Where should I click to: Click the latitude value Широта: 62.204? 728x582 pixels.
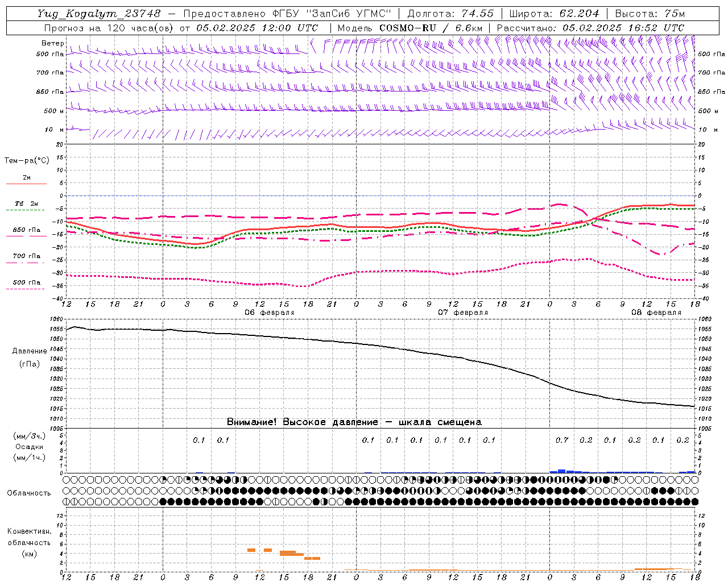click(x=555, y=14)
